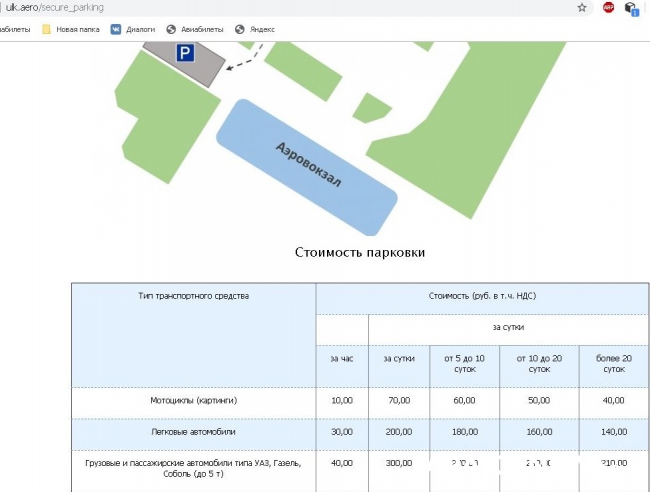Click the extension icon beside AdBlock

pos(631,8)
